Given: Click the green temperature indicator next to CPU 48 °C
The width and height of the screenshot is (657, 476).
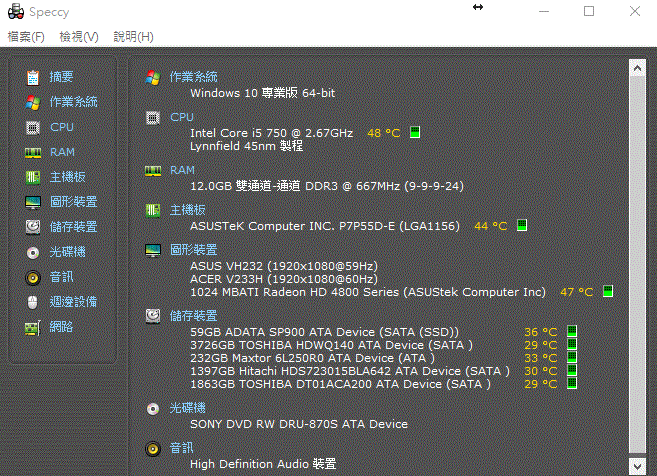Looking at the screenshot, I should [x=415, y=132].
